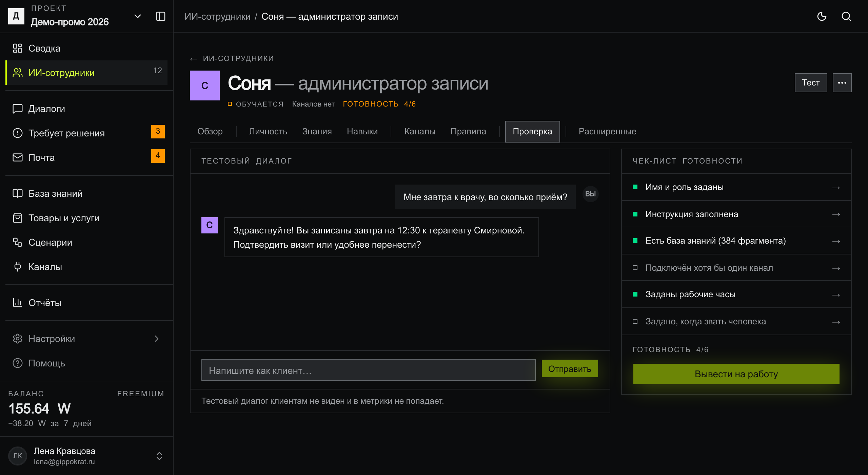Focus the Напишите как клиент input

(x=368, y=370)
